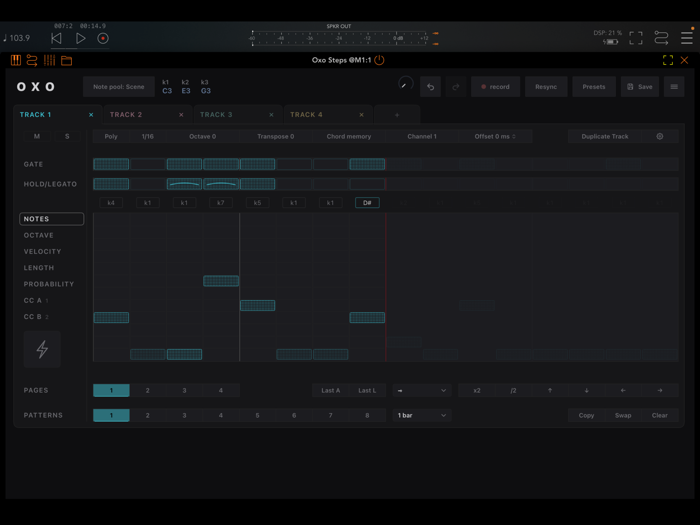The image size is (700, 525).
Task: Maximize the plugin window with the orange frame icon
Action: 668,60
